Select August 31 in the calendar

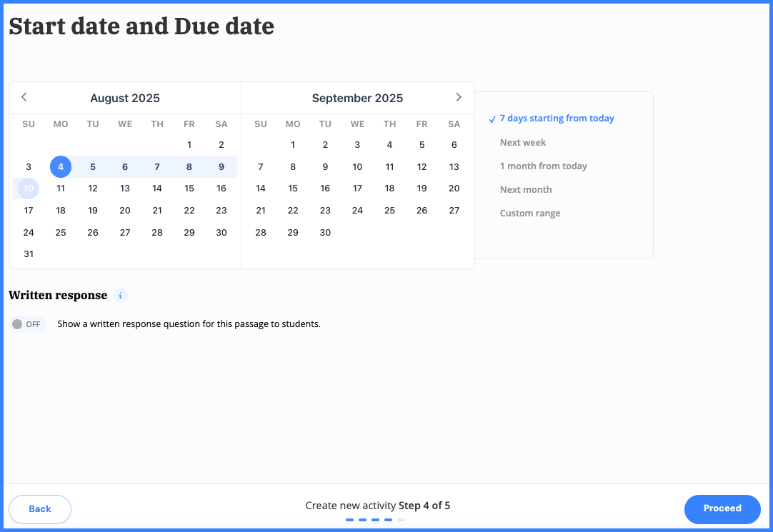coord(29,254)
